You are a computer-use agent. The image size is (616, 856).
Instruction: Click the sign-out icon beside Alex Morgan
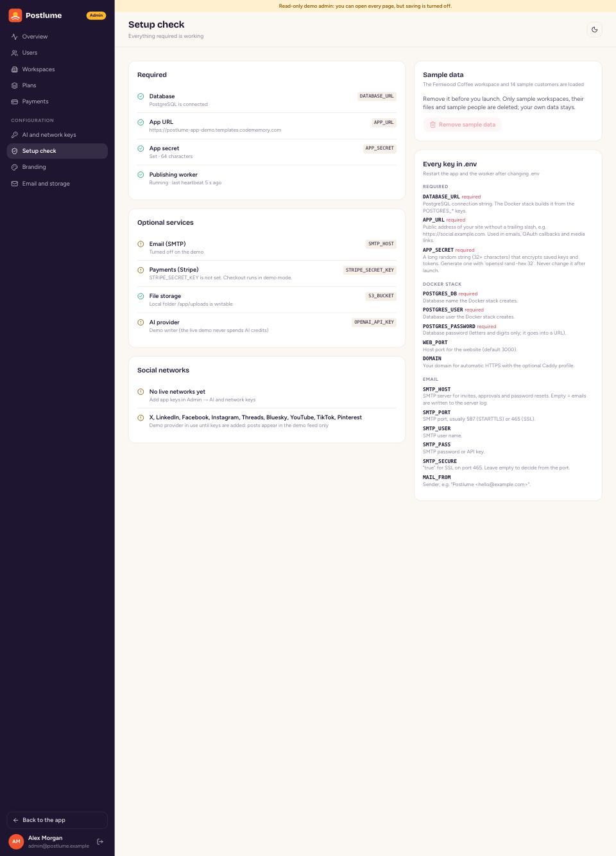tap(100, 841)
